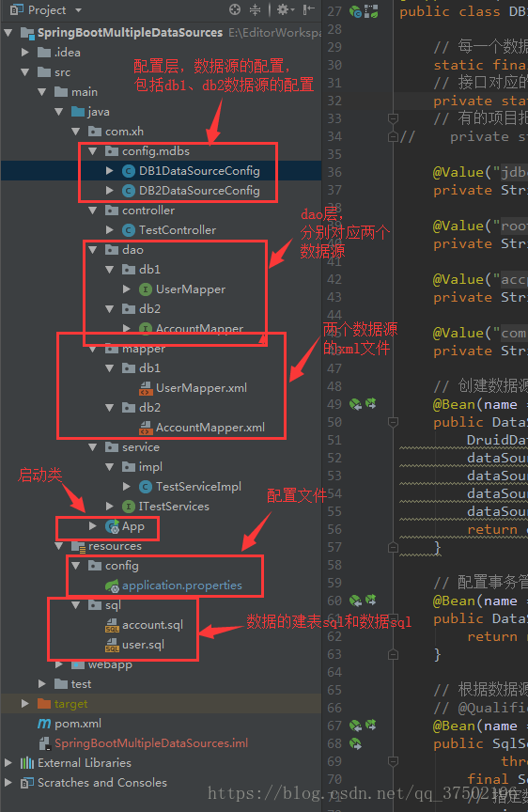Click the DB2DataSourceConfig class icon
Viewport: 528px width, 812px height.
click(x=129, y=191)
